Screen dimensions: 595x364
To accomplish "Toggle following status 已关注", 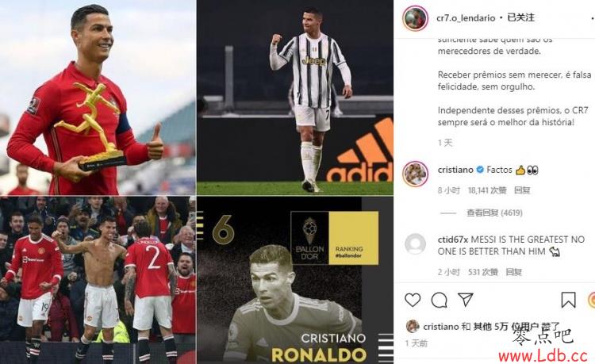I will (521, 17).
